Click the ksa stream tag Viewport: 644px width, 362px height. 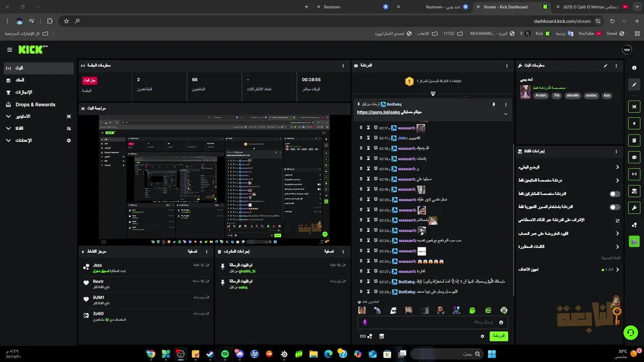pyautogui.click(x=607, y=95)
